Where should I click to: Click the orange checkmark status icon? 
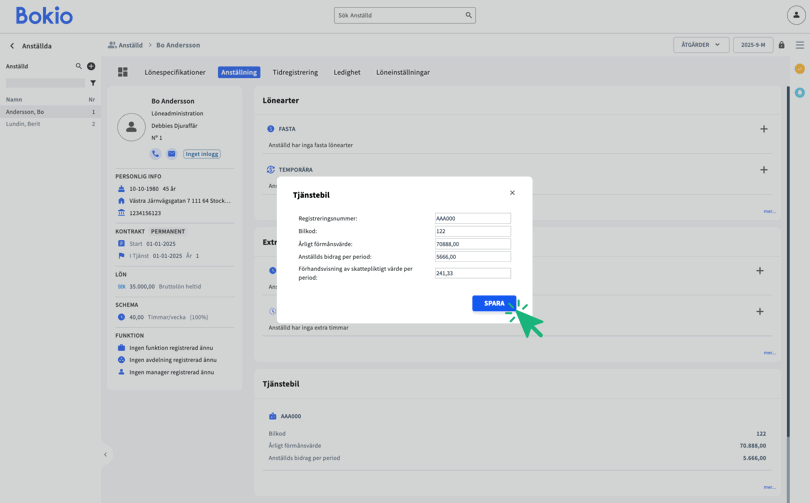(799, 69)
